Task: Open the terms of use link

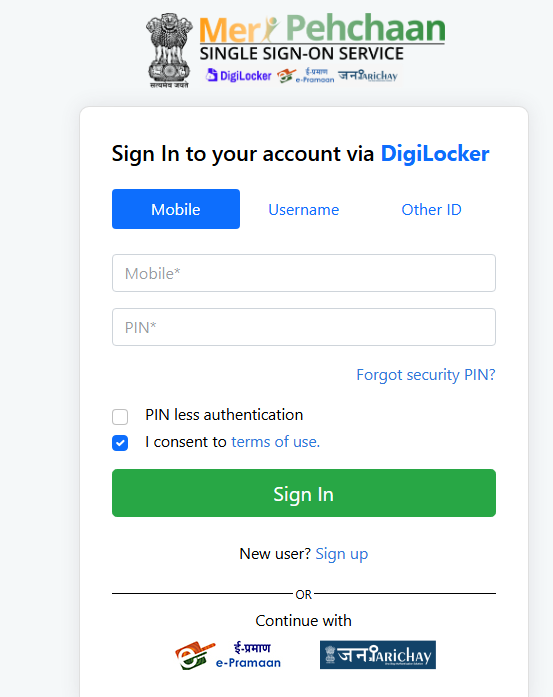Action: tap(276, 442)
